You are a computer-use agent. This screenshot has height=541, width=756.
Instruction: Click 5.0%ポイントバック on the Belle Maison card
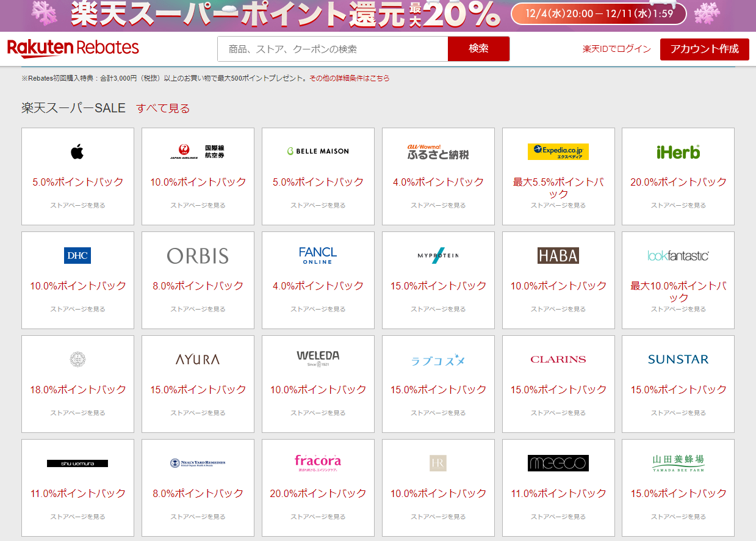[x=318, y=182]
